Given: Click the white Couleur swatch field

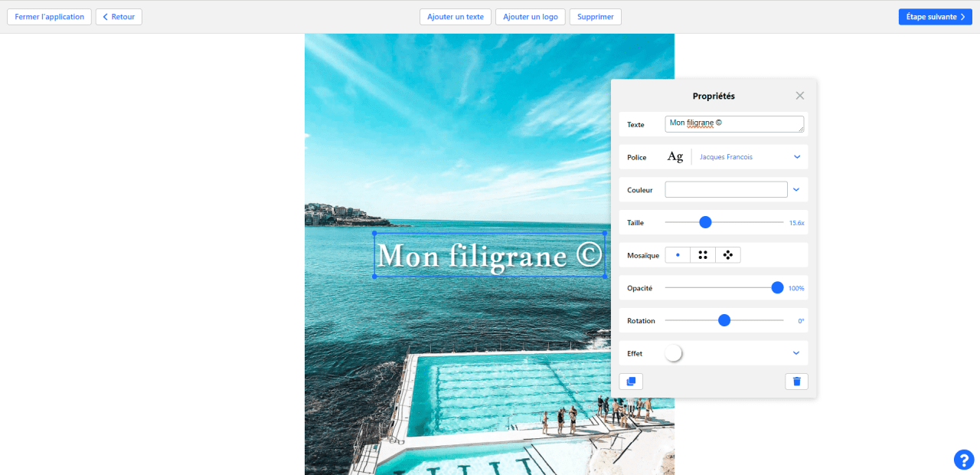Looking at the screenshot, I should [726, 189].
